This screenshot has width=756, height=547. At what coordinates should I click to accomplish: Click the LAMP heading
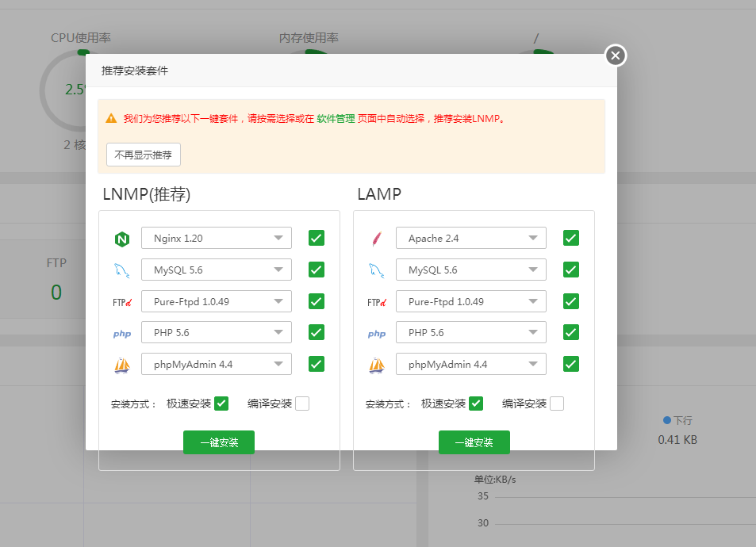pyautogui.click(x=379, y=193)
